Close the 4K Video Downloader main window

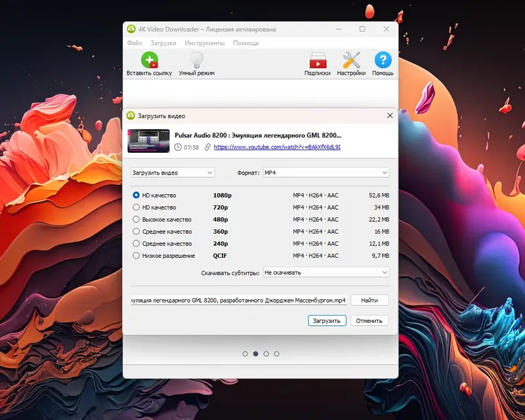387,29
